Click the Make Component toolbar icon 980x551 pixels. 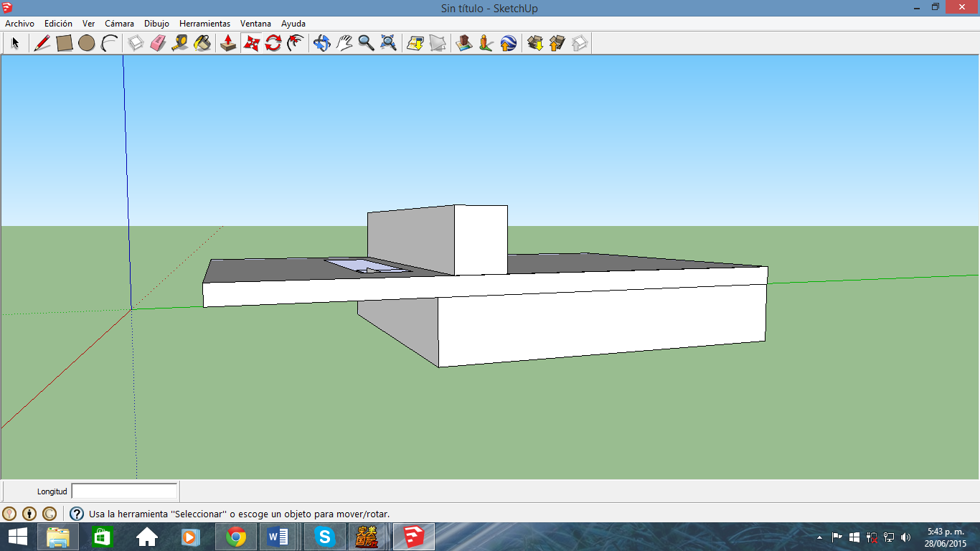136,43
